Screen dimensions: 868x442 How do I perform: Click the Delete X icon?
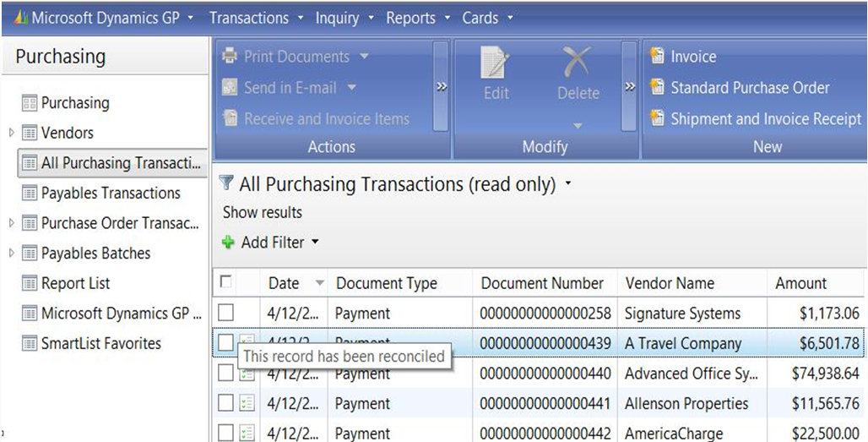tap(578, 62)
